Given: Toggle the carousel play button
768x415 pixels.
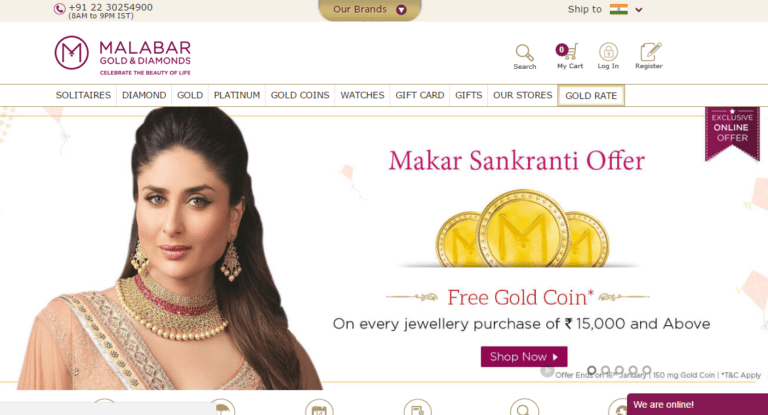Looking at the screenshot, I should tap(547, 371).
